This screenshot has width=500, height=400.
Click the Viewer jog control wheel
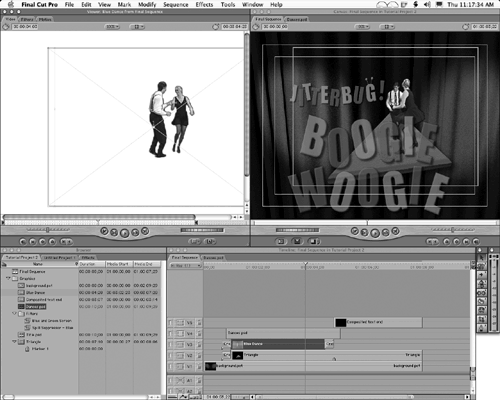[x=202, y=230]
